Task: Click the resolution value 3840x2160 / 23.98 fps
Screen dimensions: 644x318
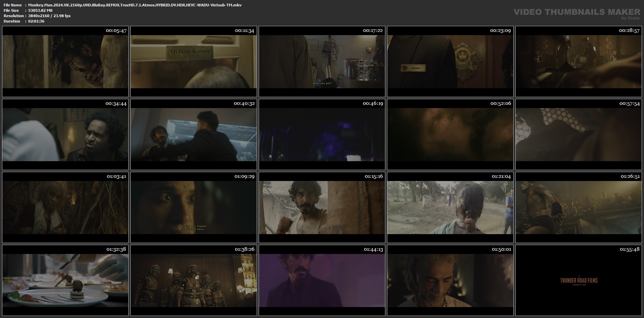Action: click(x=49, y=16)
